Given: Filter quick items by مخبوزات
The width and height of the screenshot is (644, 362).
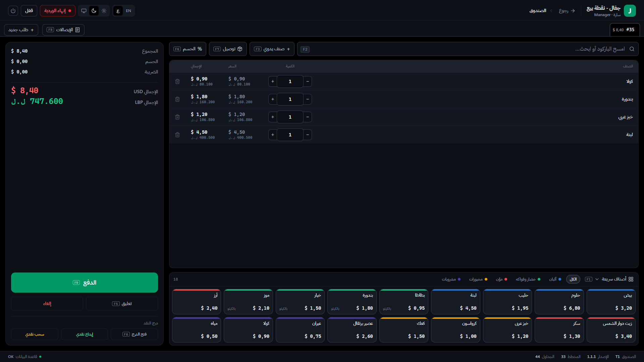Looking at the screenshot, I should (x=478, y=279).
